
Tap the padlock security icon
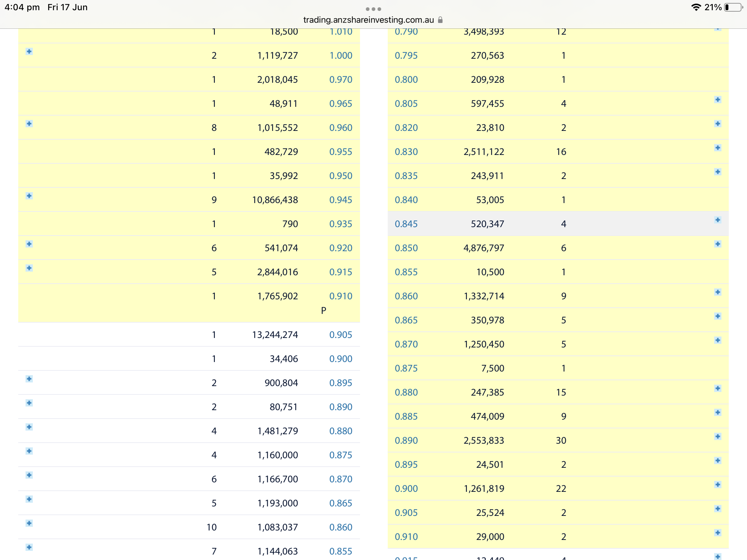coord(440,20)
